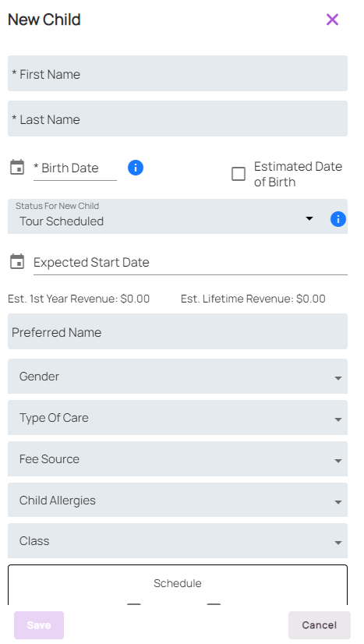
Task: Click into the Birth Date field
Action: point(75,168)
